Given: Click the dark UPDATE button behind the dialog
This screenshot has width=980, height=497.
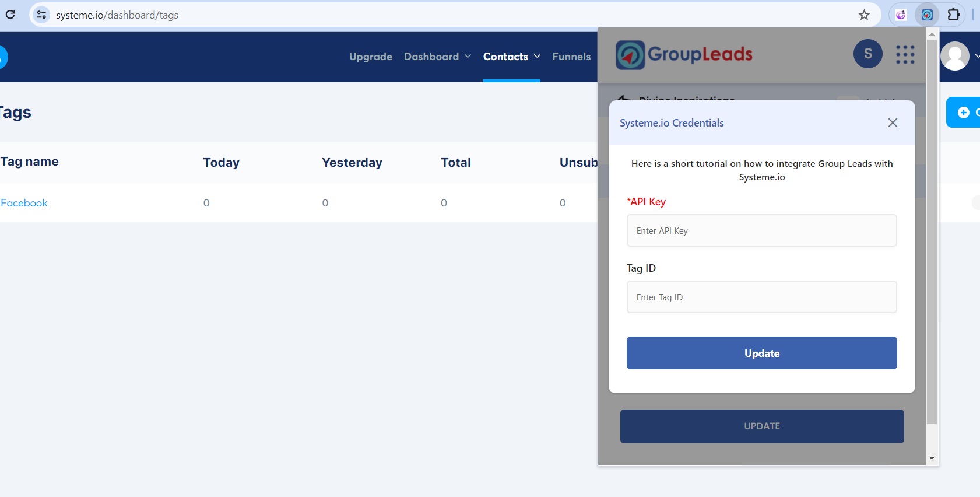Looking at the screenshot, I should coord(762,426).
